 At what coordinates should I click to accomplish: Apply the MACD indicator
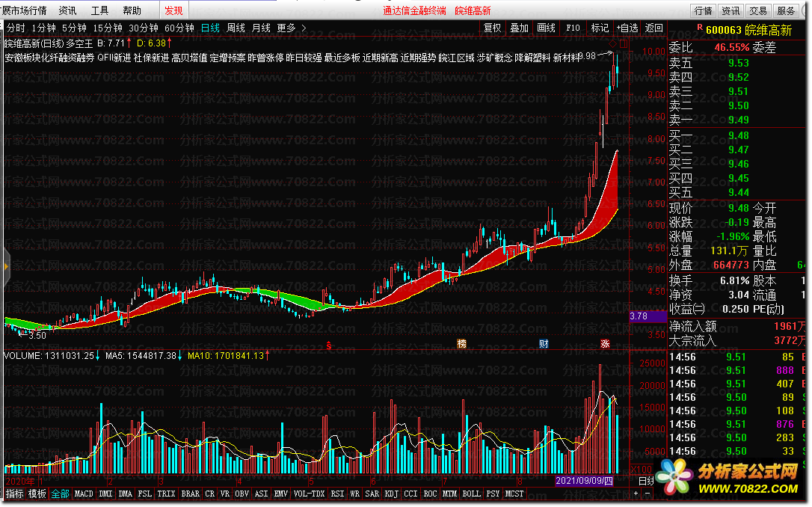click(84, 494)
